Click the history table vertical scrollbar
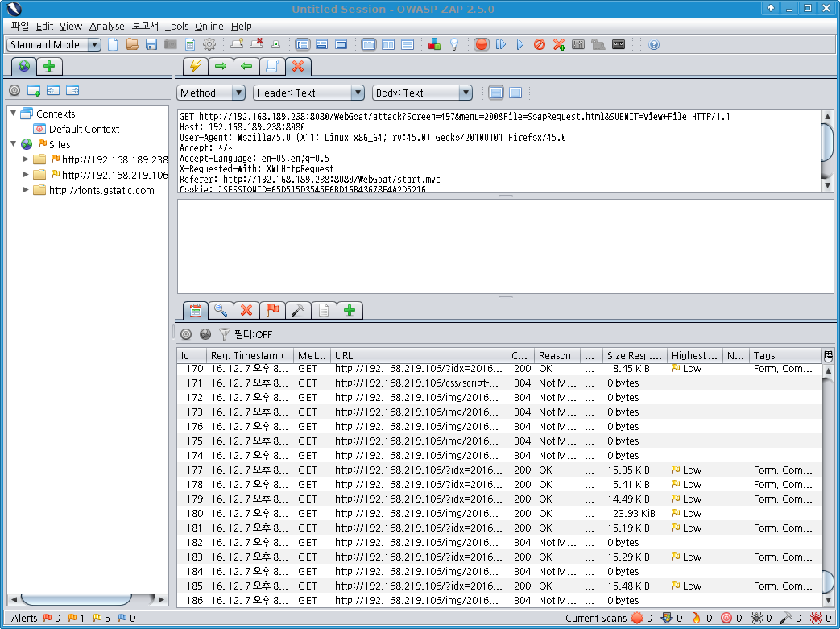The height and width of the screenshot is (629, 840). point(828,486)
